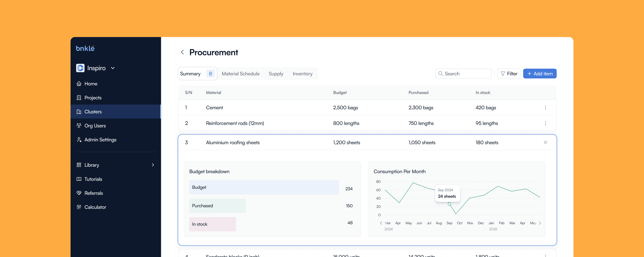Click the pink In stock bar
644x257 pixels.
tap(213, 224)
